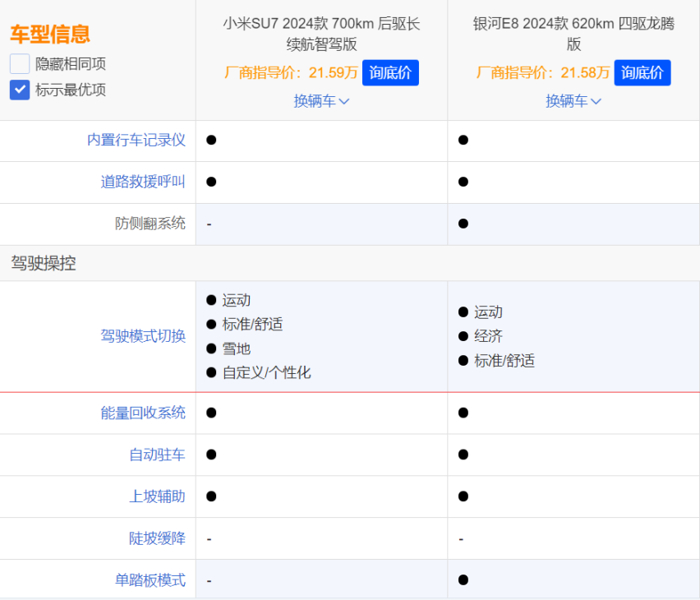Click the 厂商指导价: 21.59万 price text
The image size is (700, 600).
(291, 72)
